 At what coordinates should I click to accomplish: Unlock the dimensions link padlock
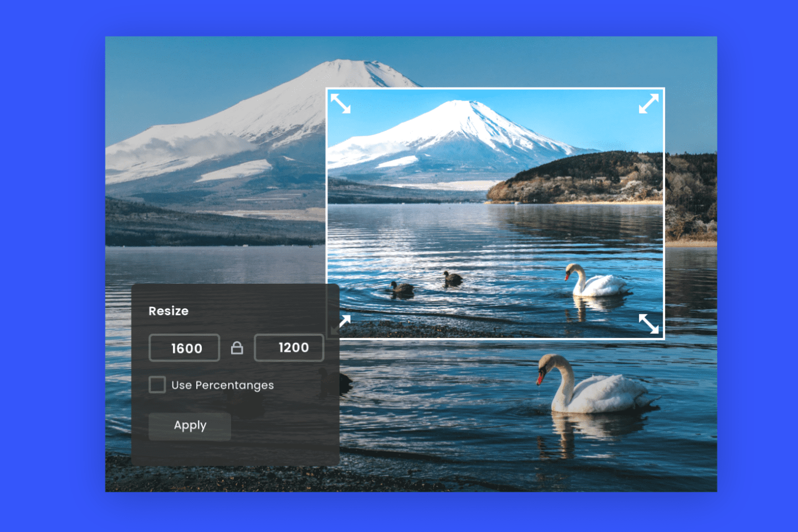coord(237,347)
